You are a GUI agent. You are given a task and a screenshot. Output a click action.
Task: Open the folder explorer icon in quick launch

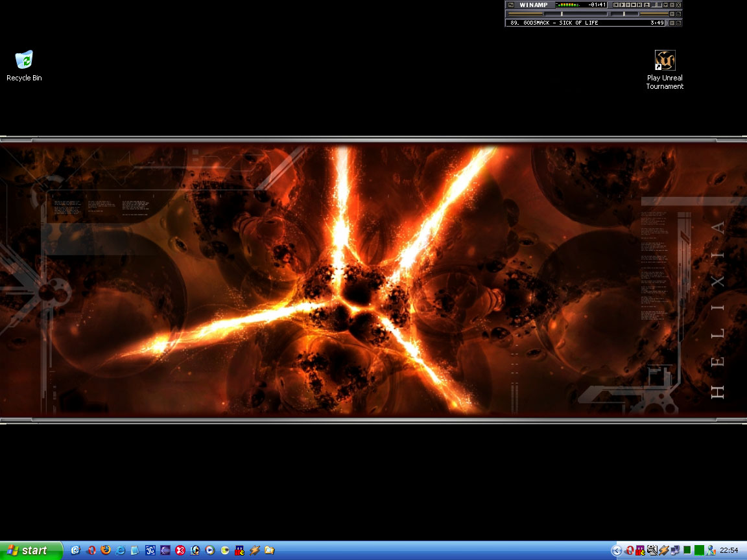pyautogui.click(x=270, y=550)
